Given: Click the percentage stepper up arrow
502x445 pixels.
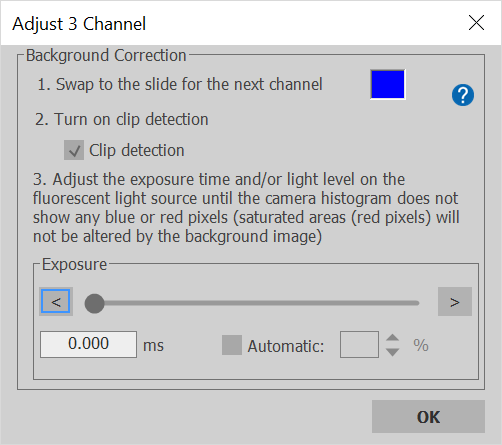Looking at the screenshot, I should pyautogui.click(x=392, y=338).
